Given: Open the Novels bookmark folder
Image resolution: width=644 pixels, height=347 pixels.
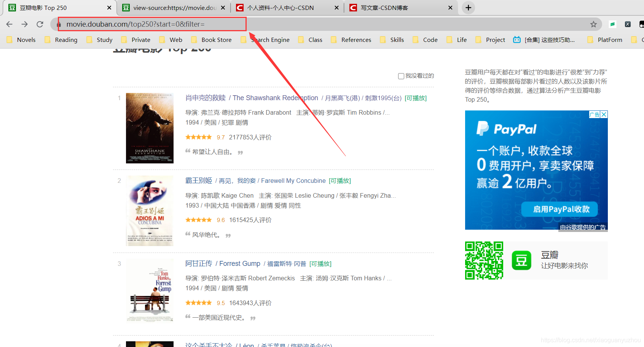Looking at the screenshot, I should 21,40.
